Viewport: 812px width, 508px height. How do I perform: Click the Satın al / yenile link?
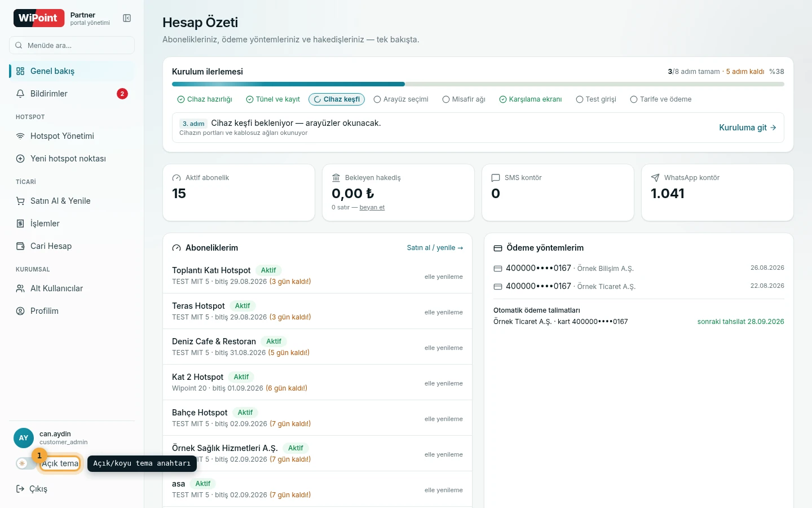pyautogui.click(x=435, y=248)
